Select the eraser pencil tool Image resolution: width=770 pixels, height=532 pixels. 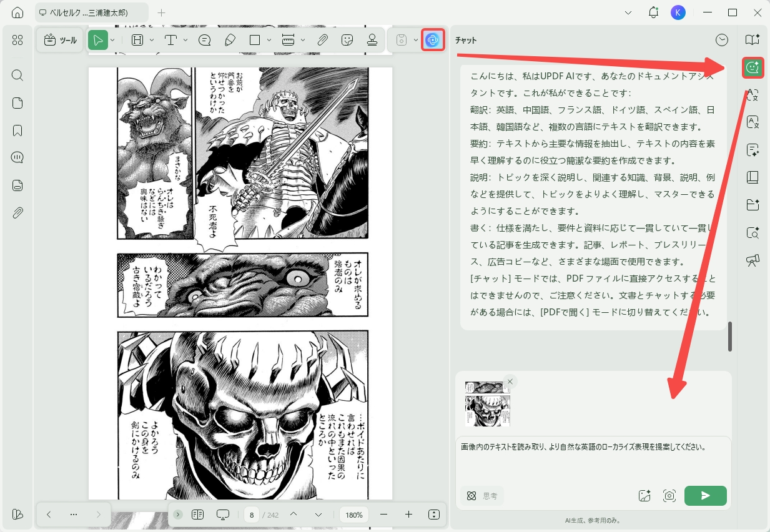229,40
